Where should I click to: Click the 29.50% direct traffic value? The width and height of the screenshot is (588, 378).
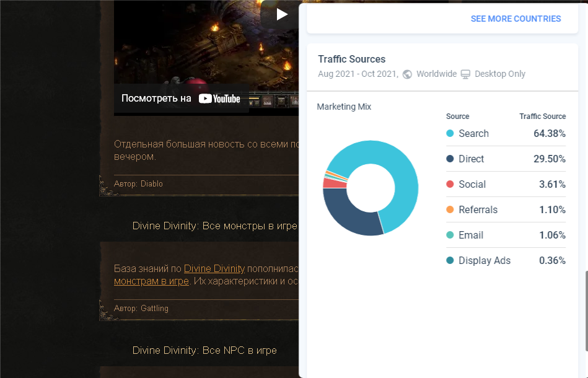[550, 159]
